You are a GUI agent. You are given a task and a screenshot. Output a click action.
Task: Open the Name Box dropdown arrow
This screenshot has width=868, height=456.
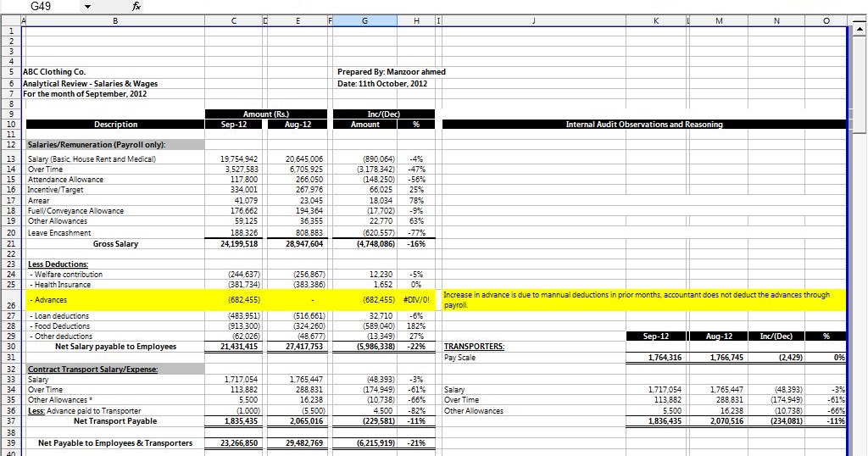coord(87,7)
